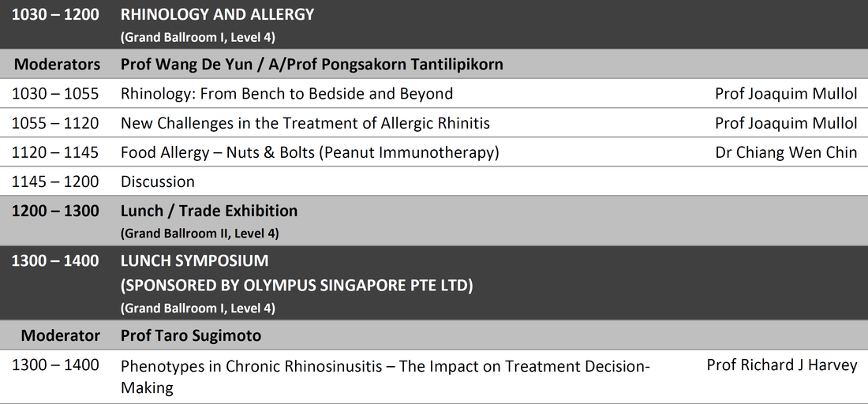Click the Rhinology: From Bench to Bedside talk

pyautogui.click(x=286, y=94)
